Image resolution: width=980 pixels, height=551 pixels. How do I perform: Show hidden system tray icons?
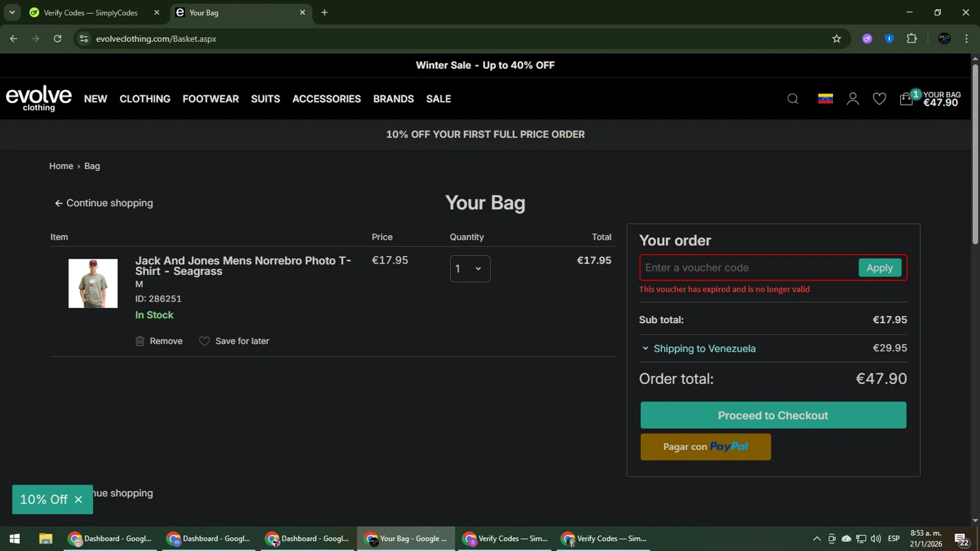(x=817, y=539)
